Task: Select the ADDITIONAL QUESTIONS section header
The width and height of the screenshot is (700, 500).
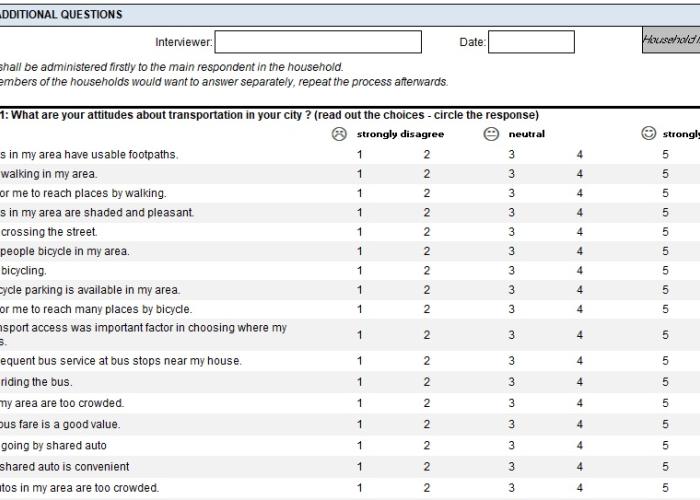Action: (350, 15)
